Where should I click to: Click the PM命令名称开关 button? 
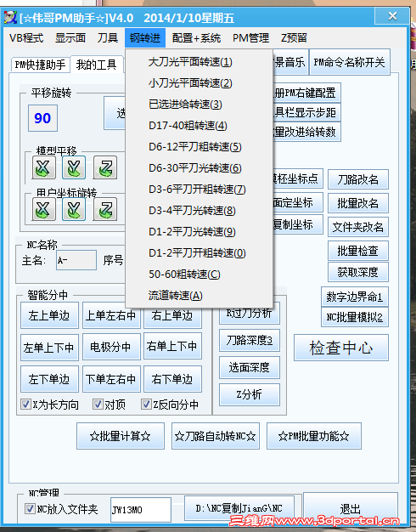pyautogui.click(x=350, y=62)
